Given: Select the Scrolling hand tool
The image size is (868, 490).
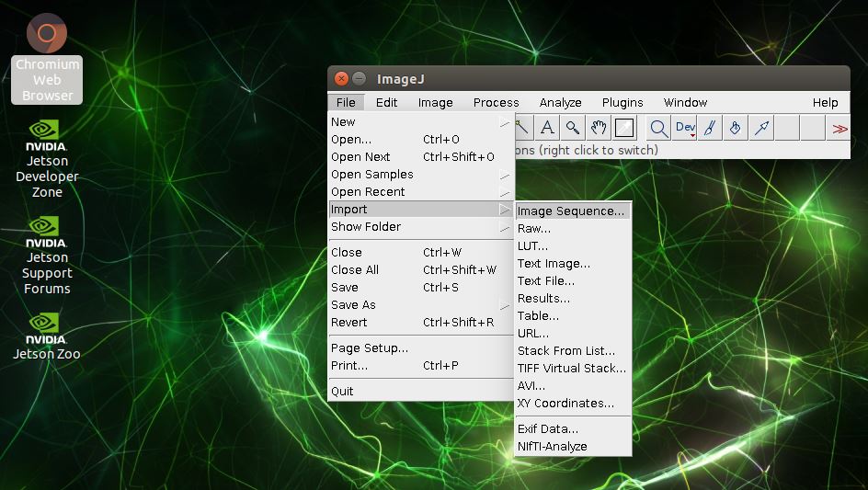Looking at the screenshot, I should [x=599, y=129].
